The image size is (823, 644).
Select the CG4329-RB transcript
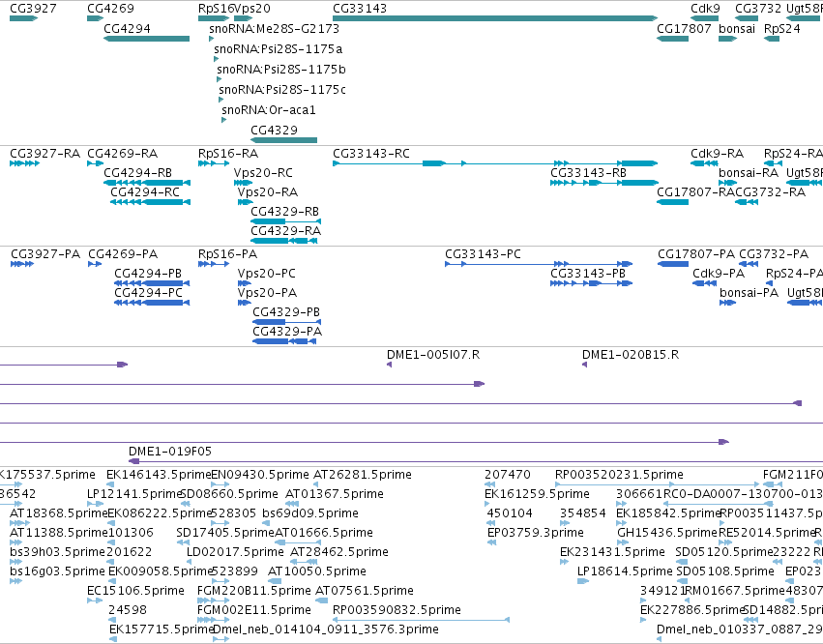(285, 221)
